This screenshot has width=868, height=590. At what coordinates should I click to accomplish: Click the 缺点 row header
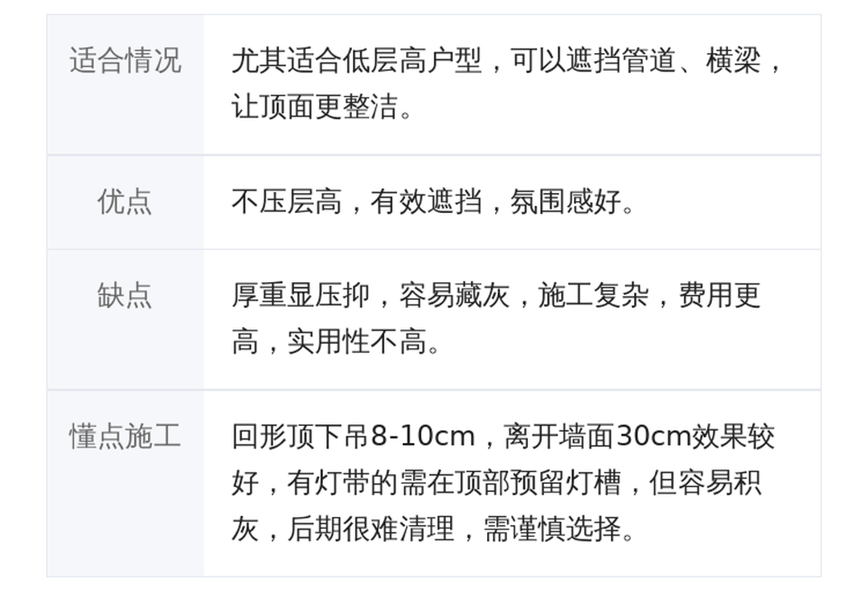[x=125, y=295]
